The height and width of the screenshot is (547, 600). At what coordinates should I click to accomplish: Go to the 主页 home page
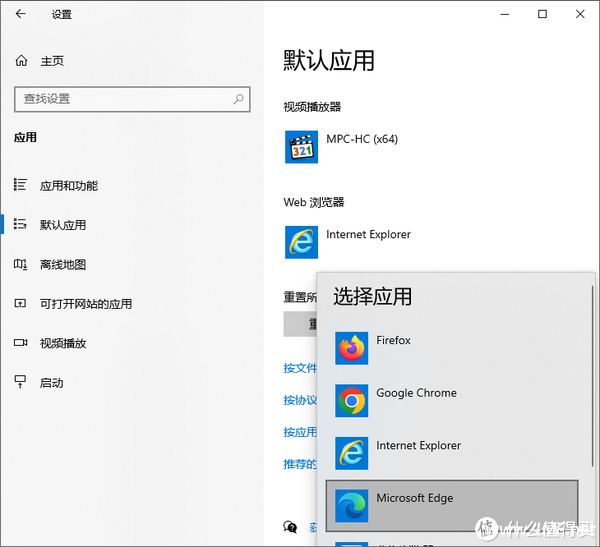51,61
